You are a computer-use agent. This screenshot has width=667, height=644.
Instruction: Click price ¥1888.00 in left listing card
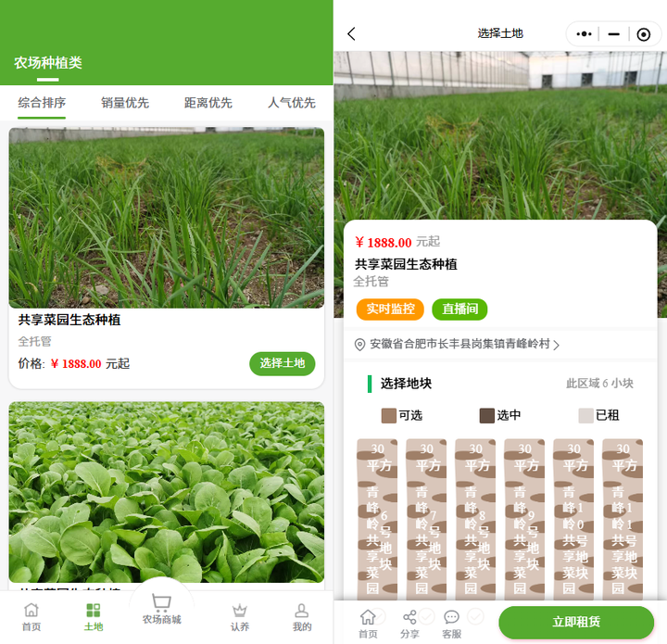pyautogui.click(x=76, y=364)
